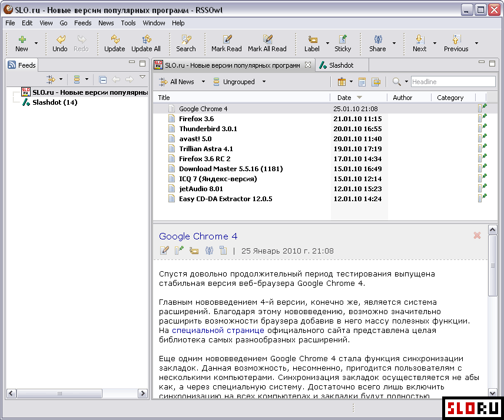Click the headlines layout icon
Viewport: 504px width, 420px height.
click(376, 82)
